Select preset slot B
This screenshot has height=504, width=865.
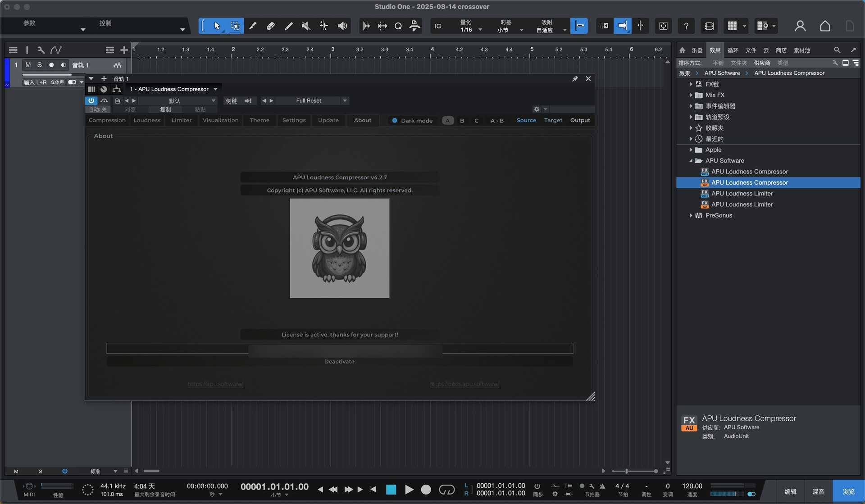[462, 120]
